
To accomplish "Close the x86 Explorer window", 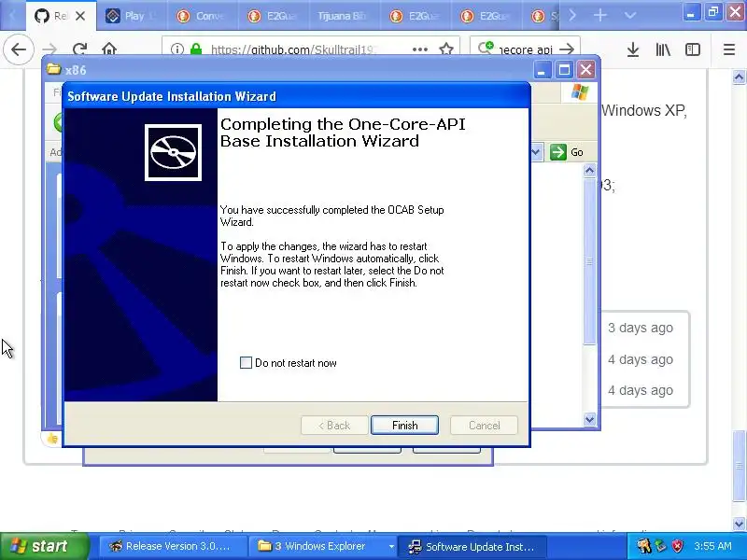I will 586,70.
